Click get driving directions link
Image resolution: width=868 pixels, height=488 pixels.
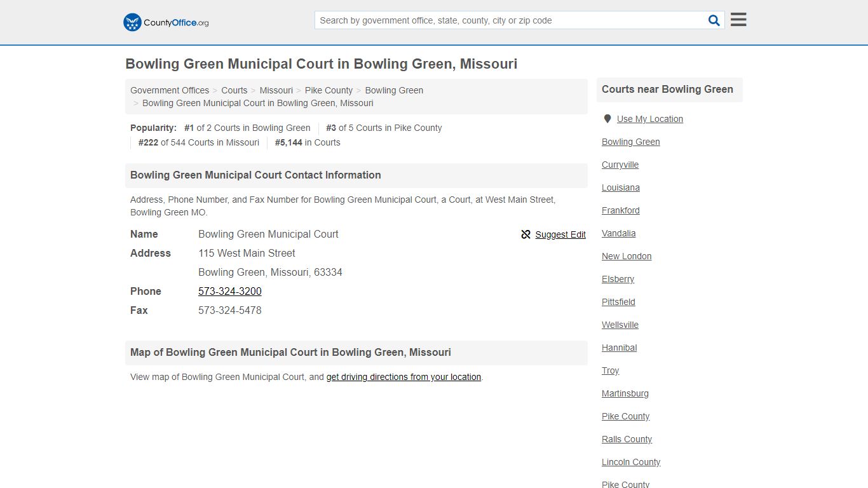[x=403, y=377]
